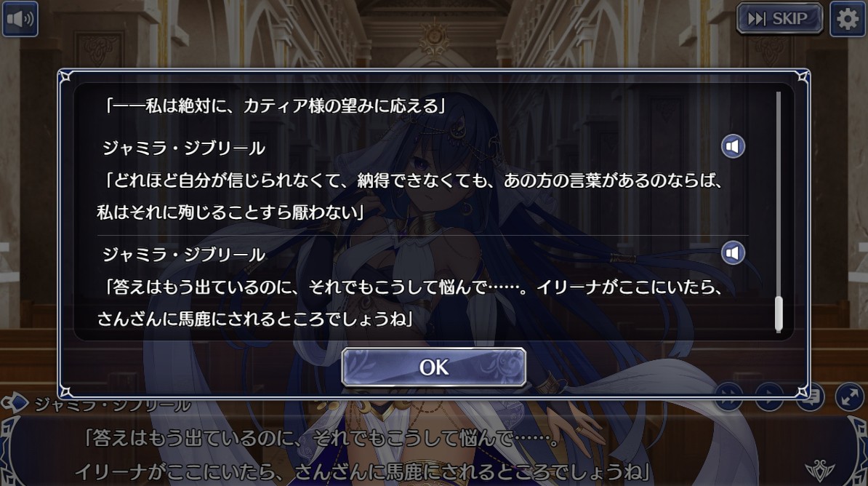The image size is (868, 486).
Task: Click the first ジャミラ・ジブリール name entry
Action: point(184,148)
